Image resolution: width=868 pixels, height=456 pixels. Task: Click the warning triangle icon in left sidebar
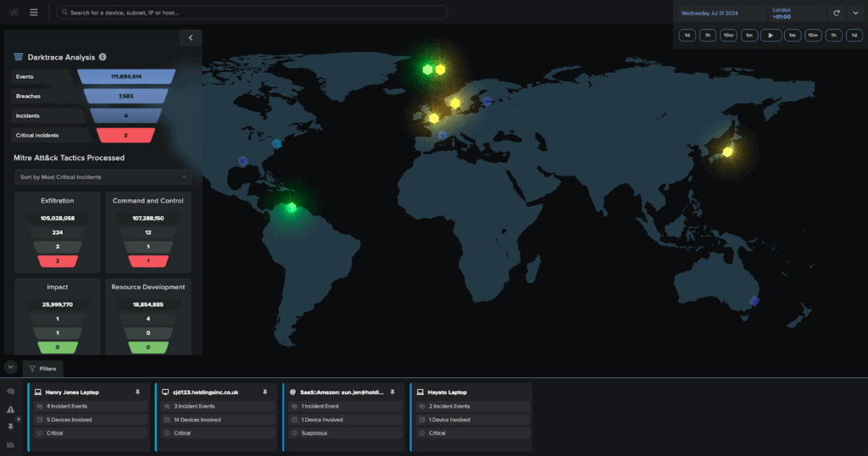[11, 409]
